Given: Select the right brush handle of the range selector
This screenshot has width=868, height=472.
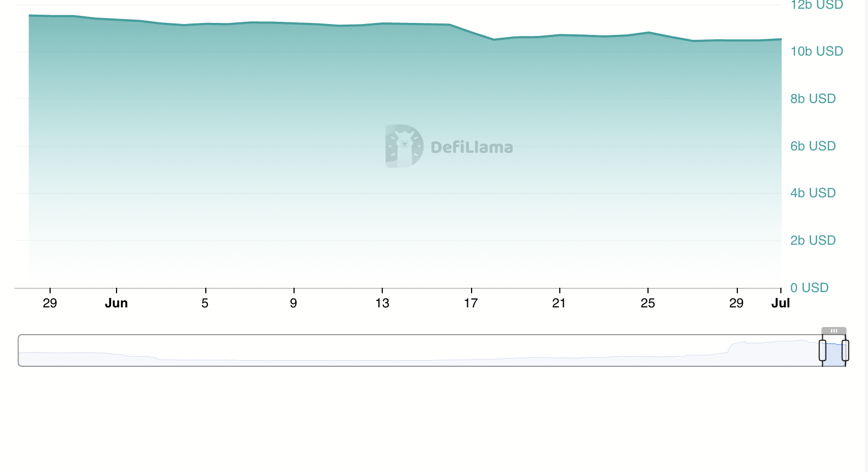Looking at the screenshot, I should (x=845, y=350).
